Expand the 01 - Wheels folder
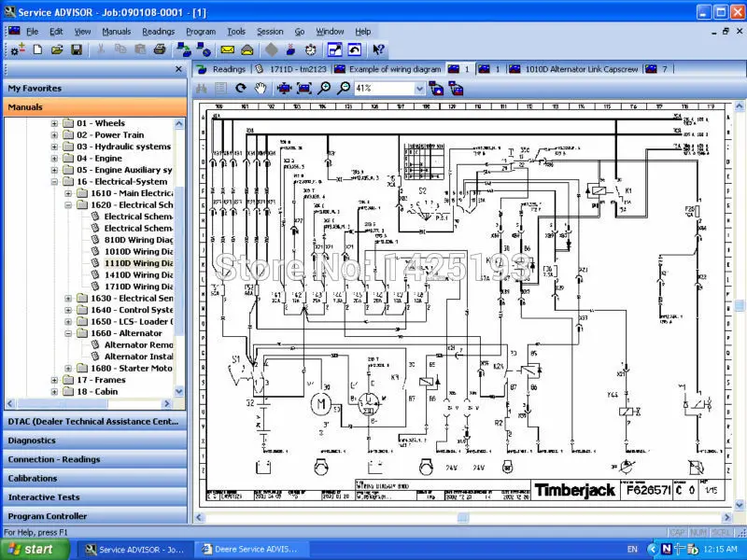Viewport: 747px width, 560px height. pyautogui.click(x=54, y=123)
